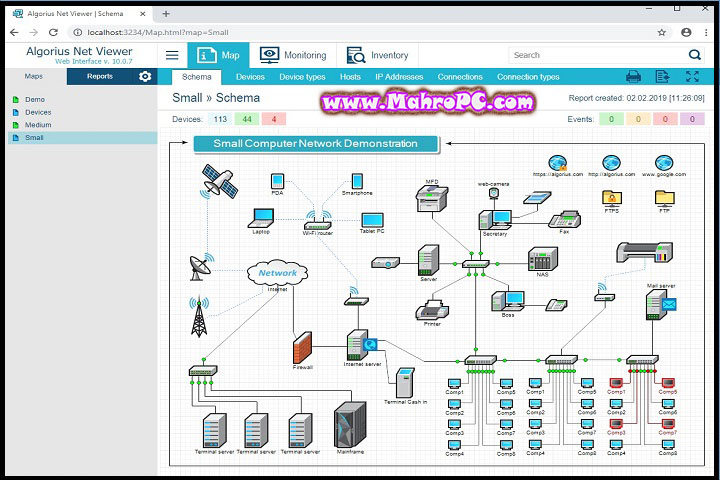Open the Medium map

(38, 124)
